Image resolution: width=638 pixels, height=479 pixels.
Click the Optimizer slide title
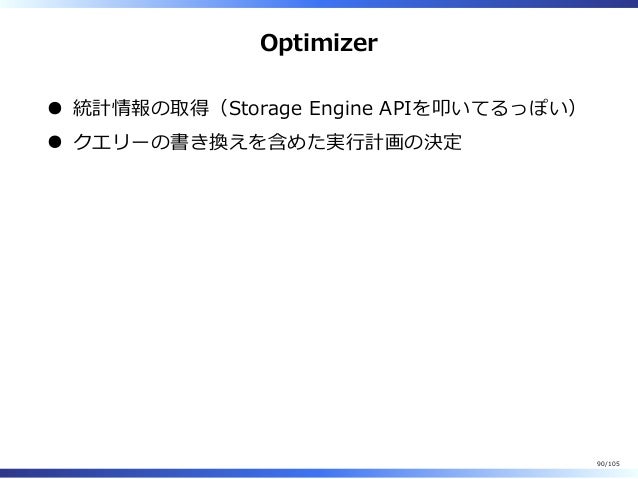coord(319,43)
